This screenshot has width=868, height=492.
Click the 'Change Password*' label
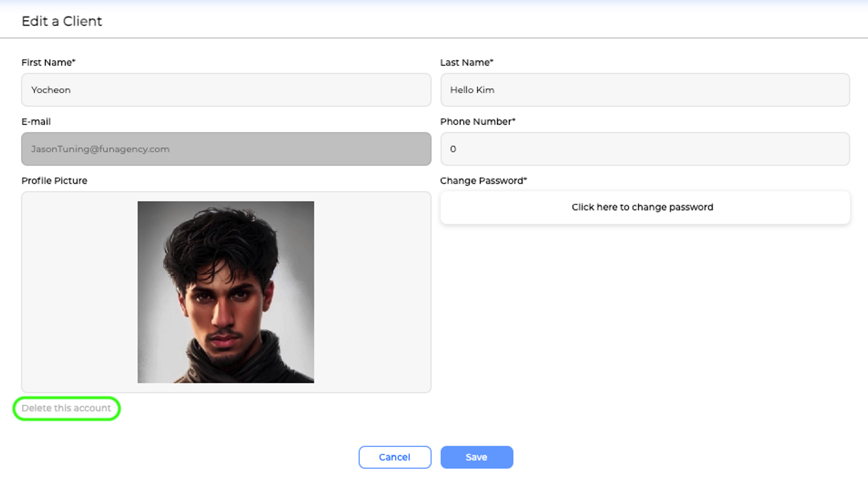point(483,181)
